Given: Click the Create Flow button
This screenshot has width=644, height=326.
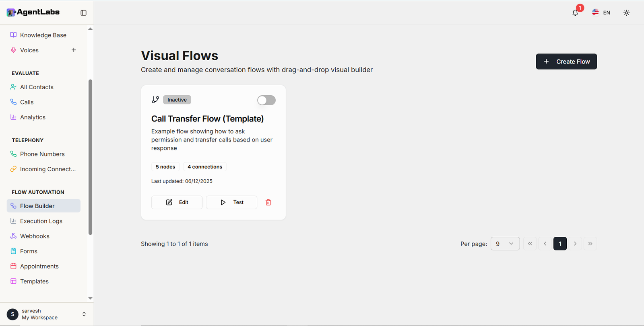Looking at the screenshot, I should [566, 62].
